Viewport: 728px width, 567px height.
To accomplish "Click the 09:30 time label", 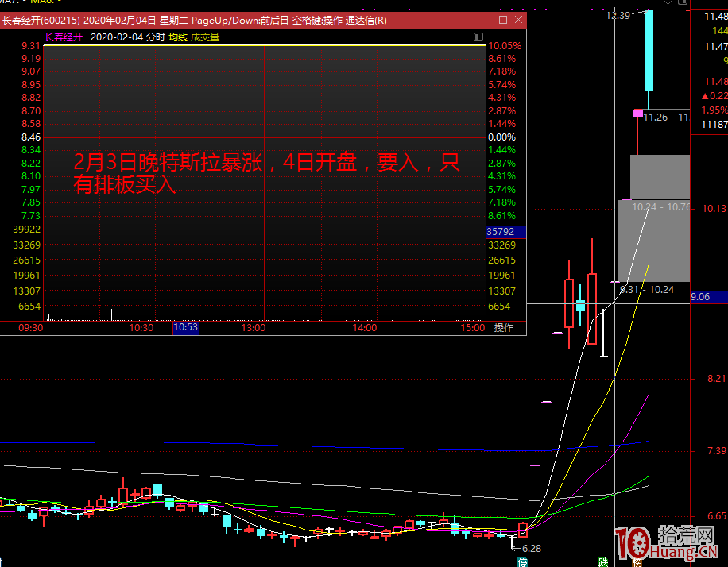I will pos(31,328).
